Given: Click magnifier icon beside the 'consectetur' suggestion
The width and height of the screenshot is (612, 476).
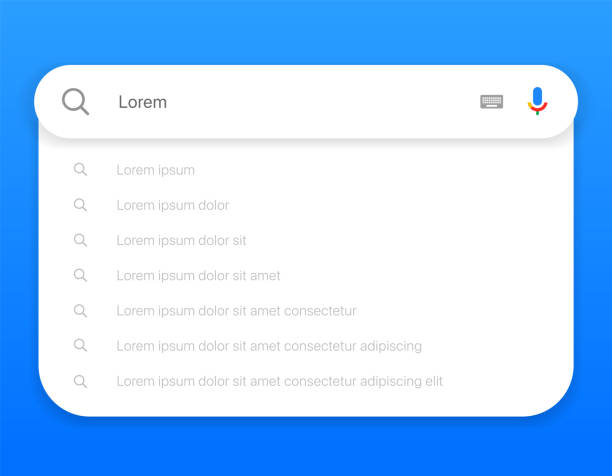Looking at the screenshot, I should 80,311.
